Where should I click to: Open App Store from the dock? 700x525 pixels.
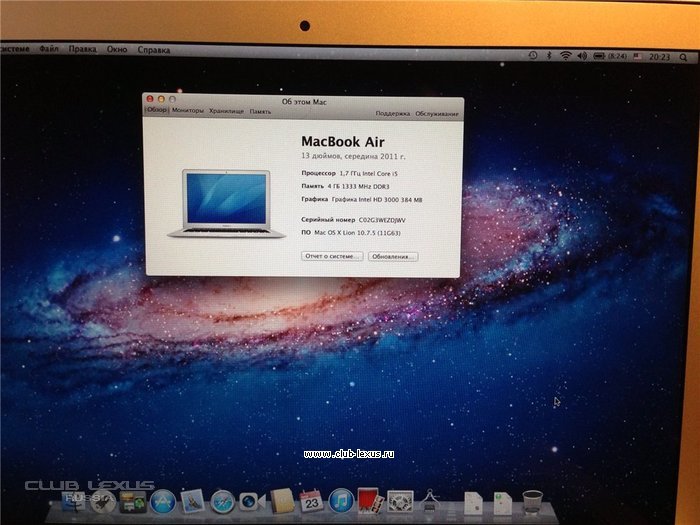(x=163, y=501)
